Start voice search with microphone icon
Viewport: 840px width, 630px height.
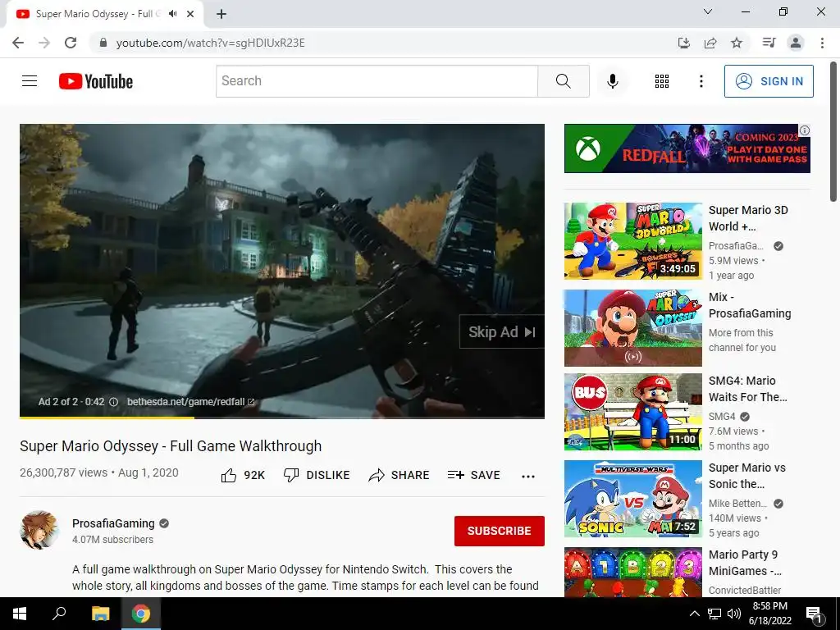click(612, 81)
